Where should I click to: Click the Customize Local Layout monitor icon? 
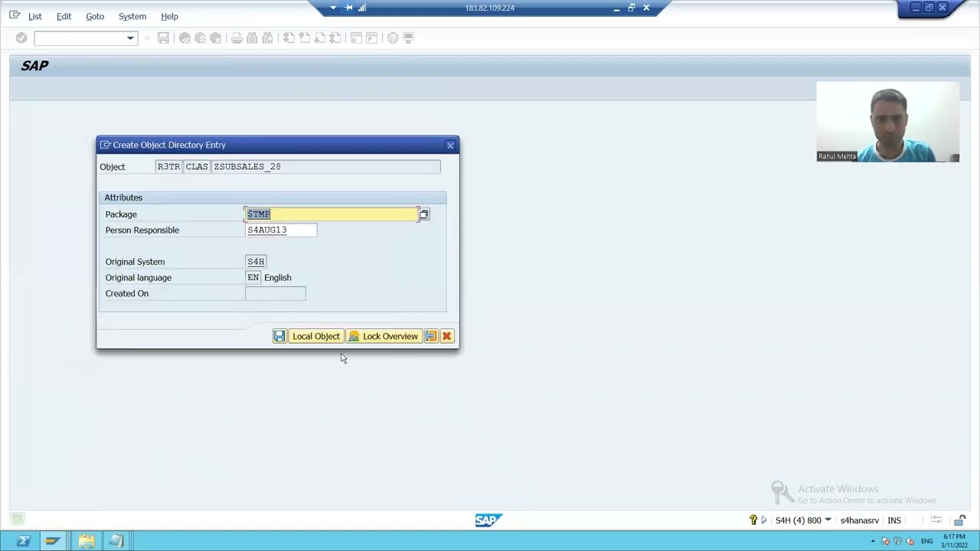click(408, 37)
